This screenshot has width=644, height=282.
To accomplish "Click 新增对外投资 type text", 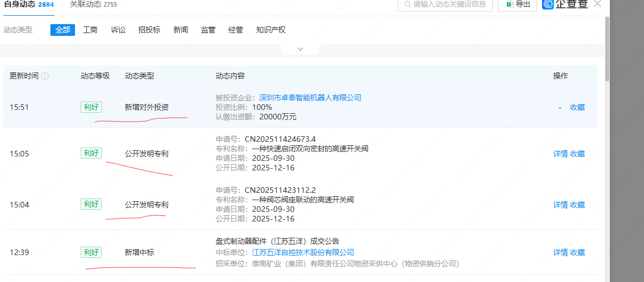I will (x=147, y=107).
